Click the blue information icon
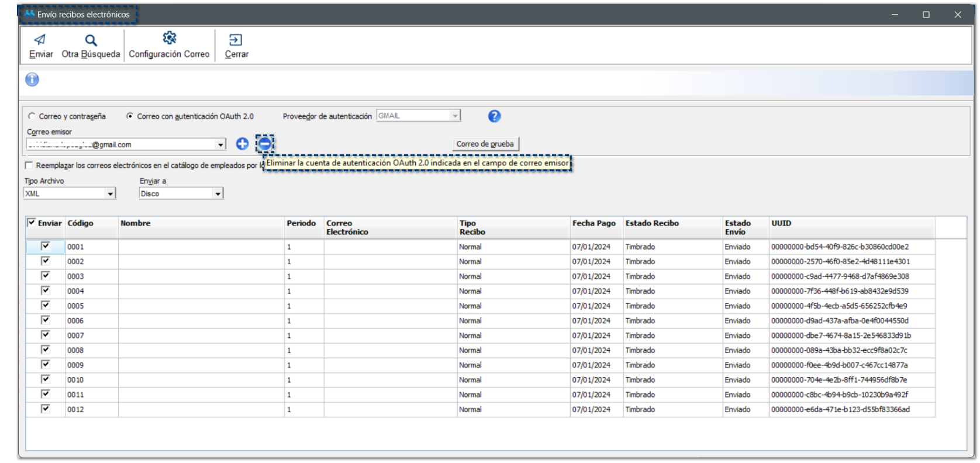 click(x=32, y=80)
